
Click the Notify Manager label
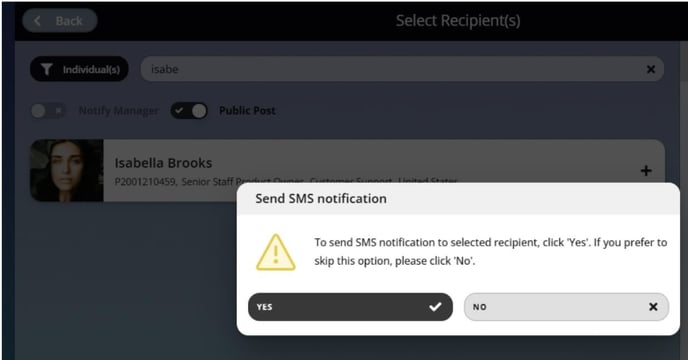(x=118, y=111)
